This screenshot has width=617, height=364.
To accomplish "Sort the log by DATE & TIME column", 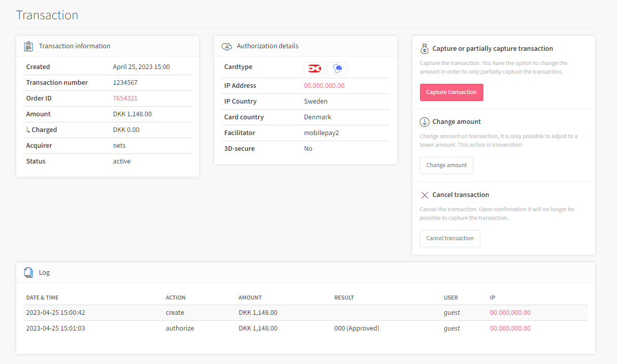I will tap(42, 297).
